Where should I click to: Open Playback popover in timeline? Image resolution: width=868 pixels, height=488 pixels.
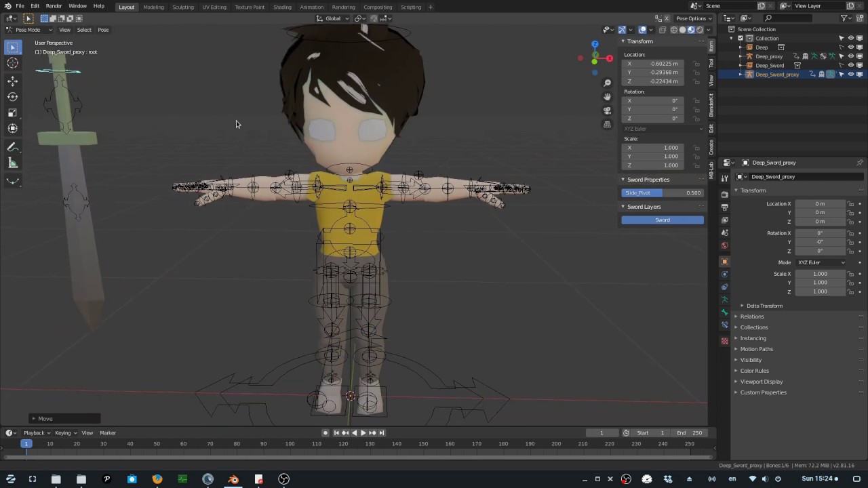pyautogui.click(x=37, y=432)
